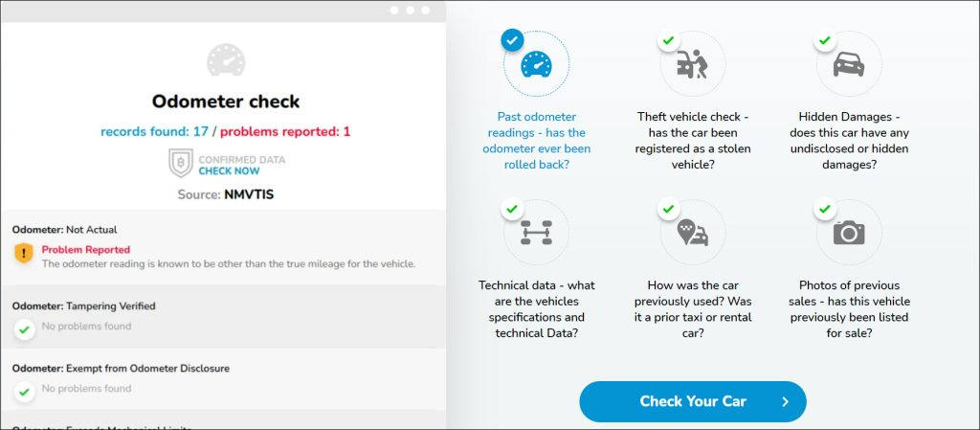This screenshot has width=980, height=430.
Task: Click green checkmark under Exempt from Odometer Disclosure
Action: coord(24,392)
